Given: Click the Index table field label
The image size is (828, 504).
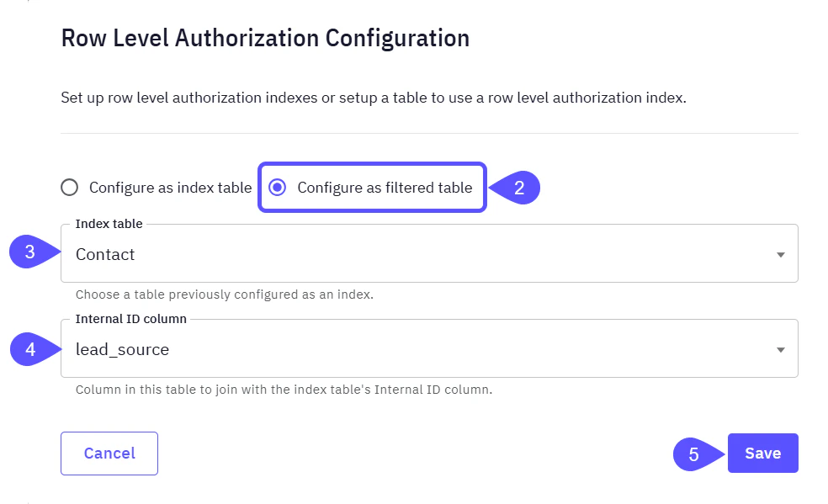Looking at the screenshot, I should (x=108, y=224).
